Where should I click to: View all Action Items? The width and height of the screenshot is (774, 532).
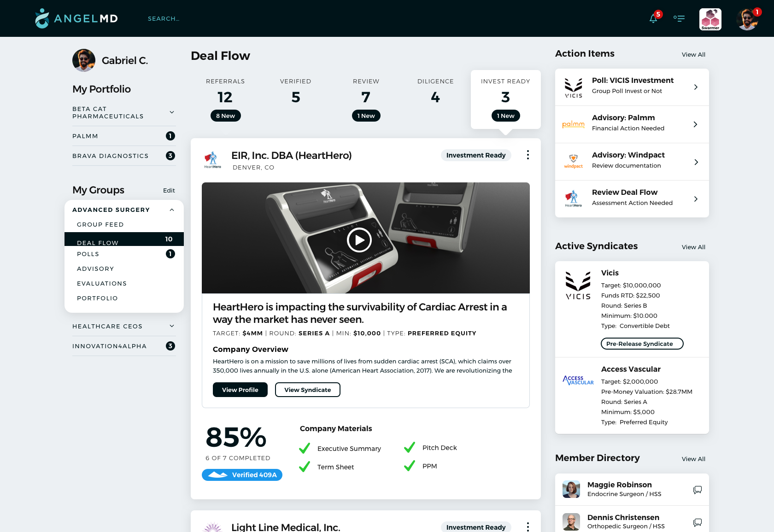point(693,54)
